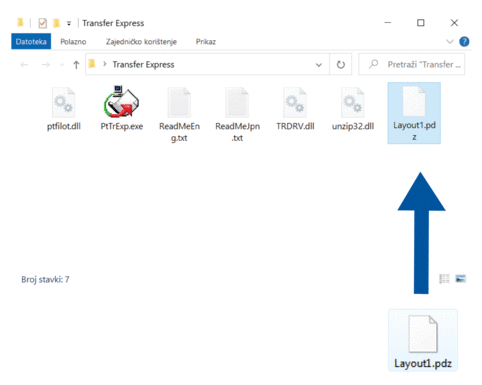Refresh the Transfer Express folder
Viewport: 482px width, 385px height.
click(340, 64)
